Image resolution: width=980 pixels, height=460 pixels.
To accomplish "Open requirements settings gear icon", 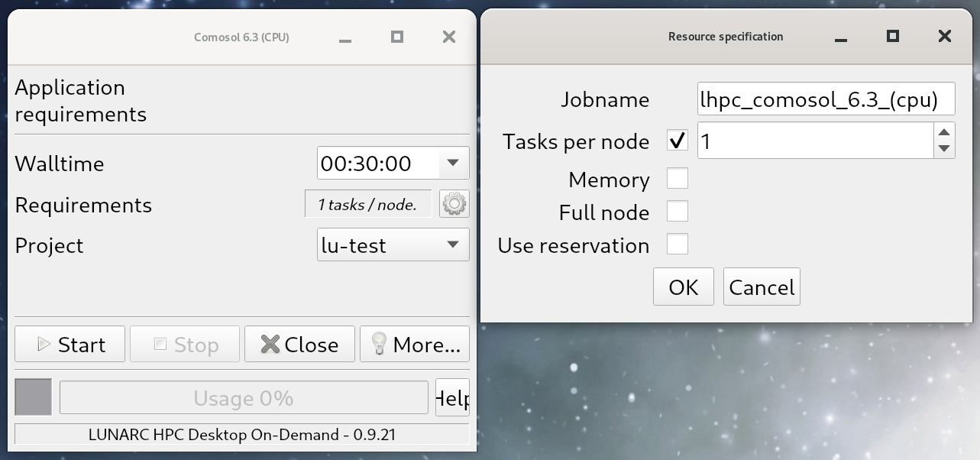I will coord(454,204).
